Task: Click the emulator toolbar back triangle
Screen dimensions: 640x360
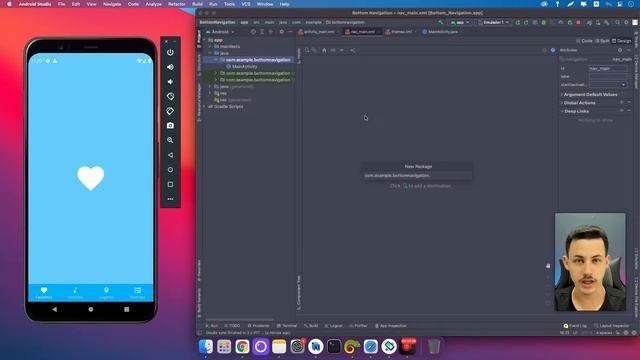Action: (170, 155)
